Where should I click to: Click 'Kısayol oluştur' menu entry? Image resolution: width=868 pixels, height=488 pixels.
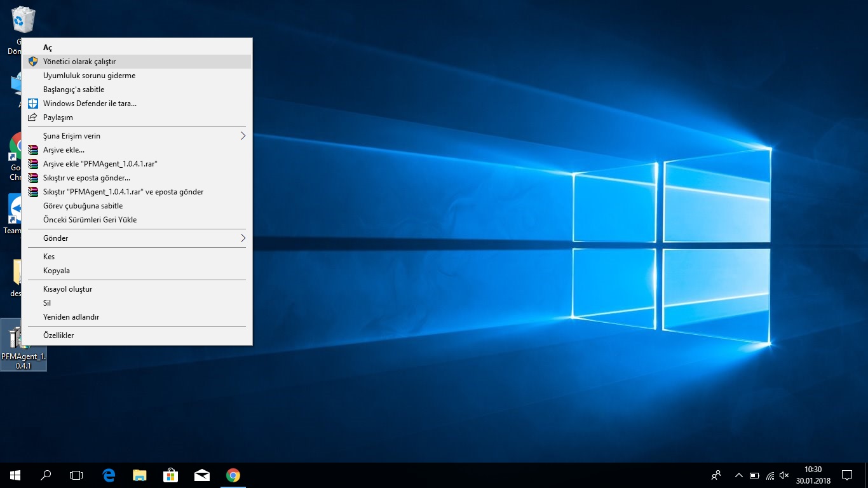pyautogui.click(x=137, y=289)
